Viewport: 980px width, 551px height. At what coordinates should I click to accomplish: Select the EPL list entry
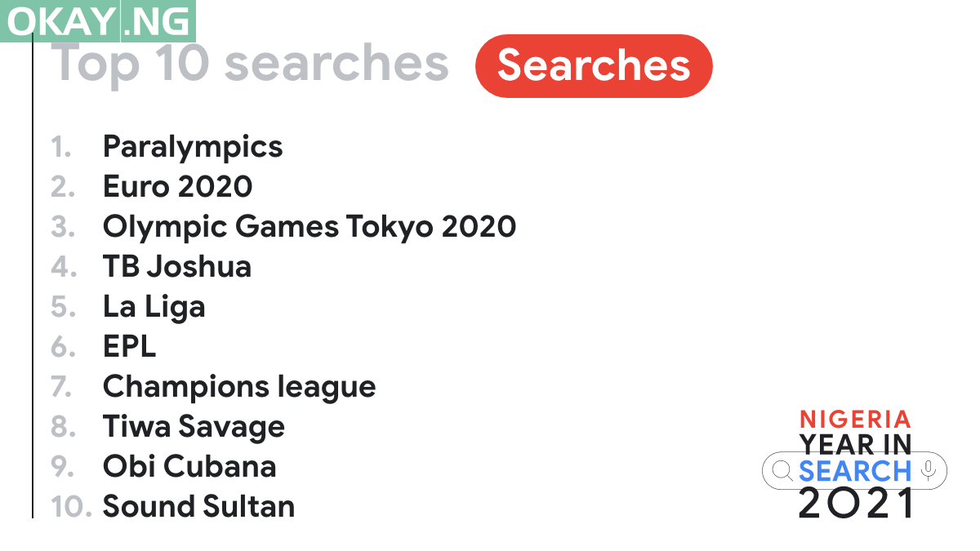[x=129, y=347]
